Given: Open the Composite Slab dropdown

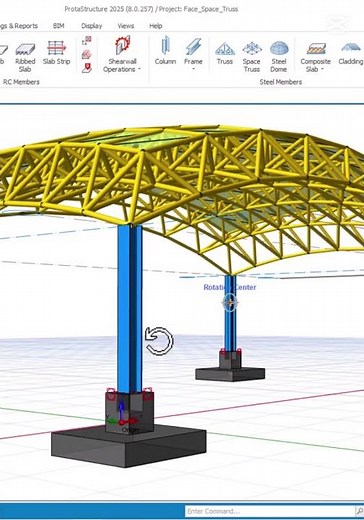Looking at the screenshot, I should point(316,57).
